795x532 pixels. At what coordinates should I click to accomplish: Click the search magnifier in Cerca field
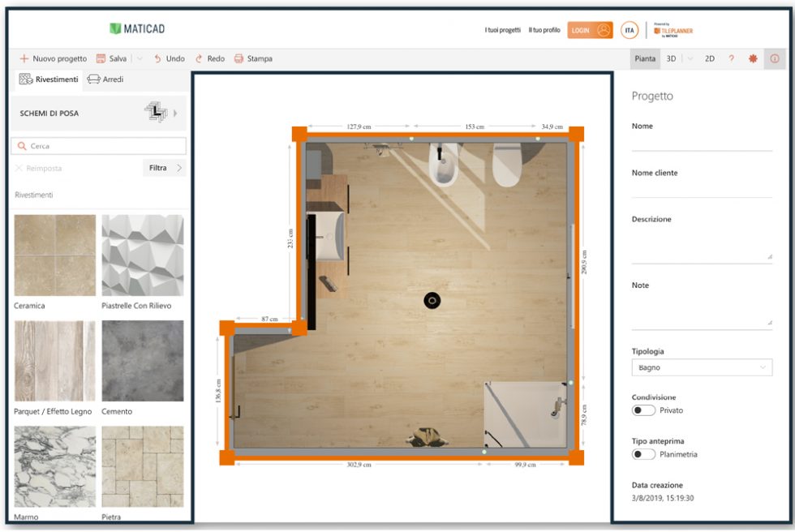click(22, 146)
